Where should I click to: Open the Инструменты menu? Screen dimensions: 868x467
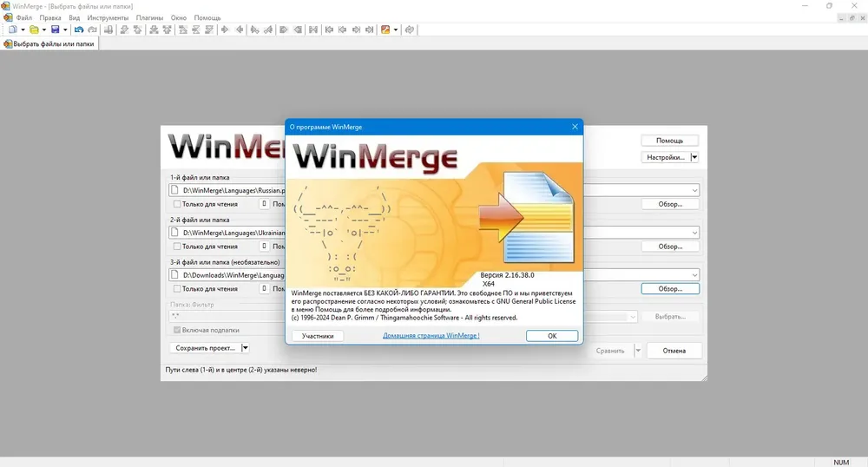[108, 17]
